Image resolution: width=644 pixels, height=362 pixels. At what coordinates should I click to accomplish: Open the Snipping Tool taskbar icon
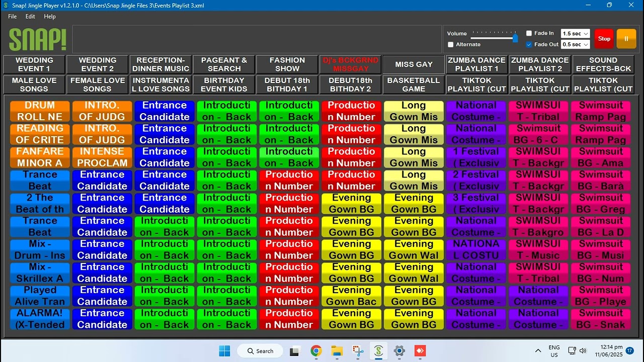pos(358,351)
